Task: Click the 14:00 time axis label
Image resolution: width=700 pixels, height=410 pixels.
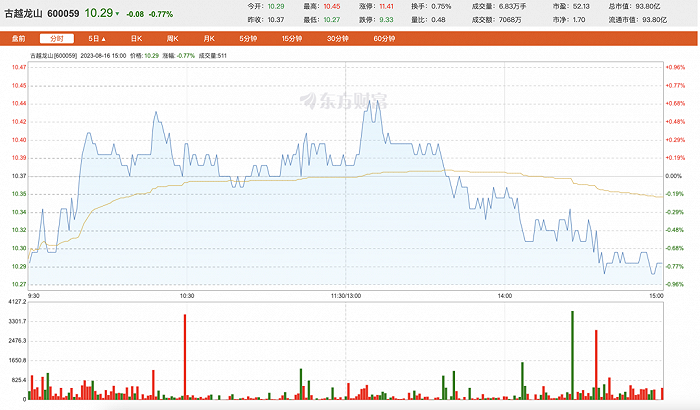Action: [504, 296]
